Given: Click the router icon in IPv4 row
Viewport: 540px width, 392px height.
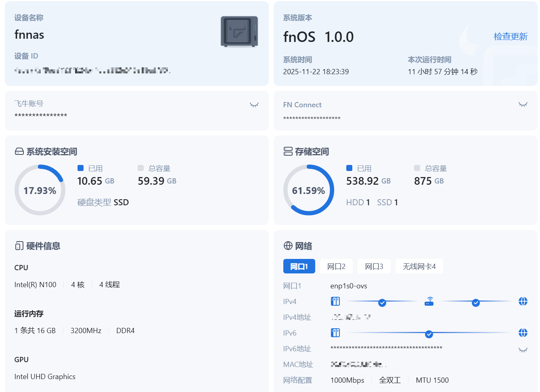Looking at the screenshot, I should pos(429,302).
